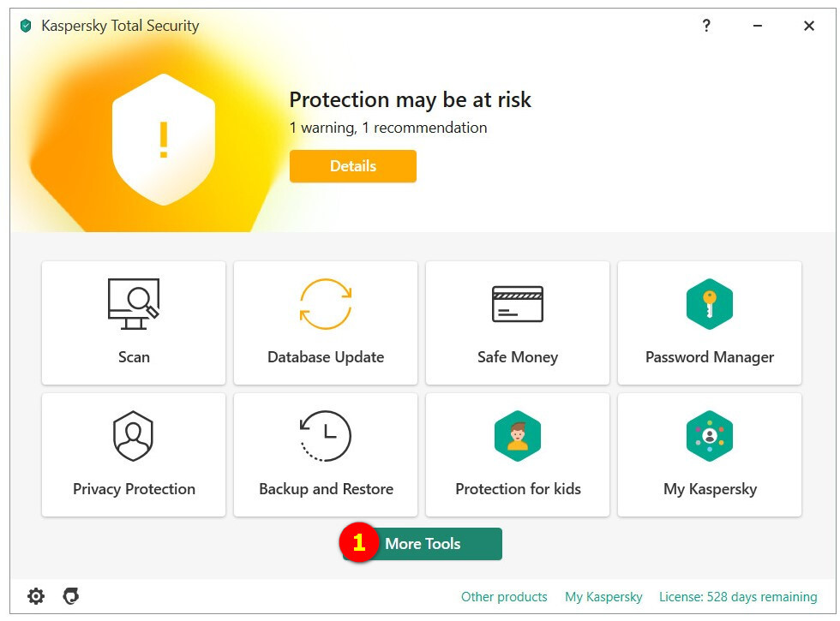Screen dimensions: 840x621
Task: View License 528 days remaining link
Action: 738,596
